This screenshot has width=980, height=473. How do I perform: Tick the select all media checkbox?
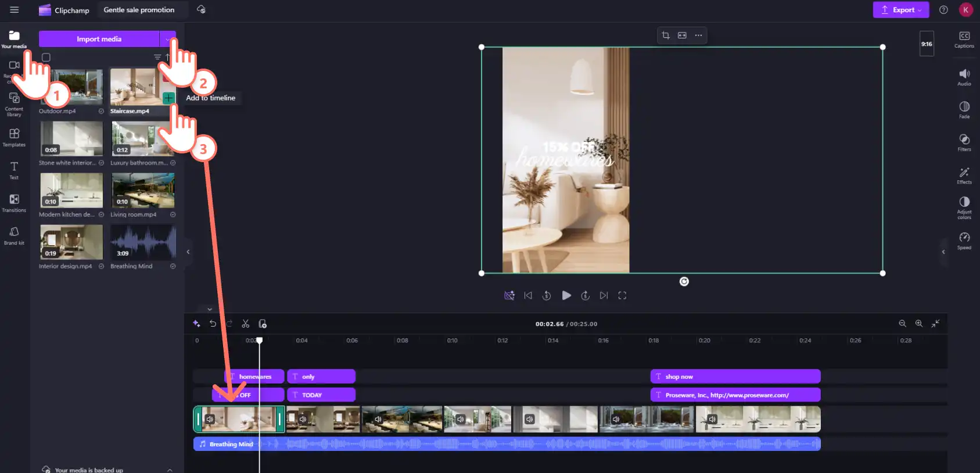click(x=46, y=58)
